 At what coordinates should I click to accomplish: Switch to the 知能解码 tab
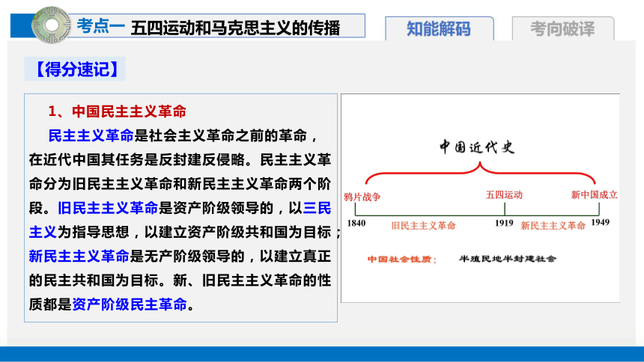(x=439, y=28)
